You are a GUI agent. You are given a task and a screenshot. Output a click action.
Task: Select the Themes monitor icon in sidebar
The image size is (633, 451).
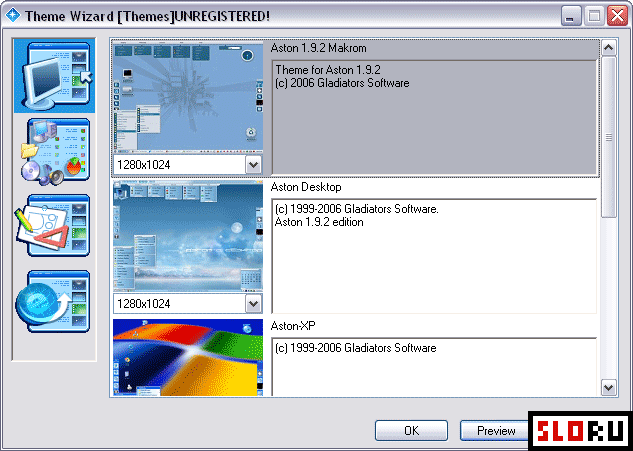[54, 76]
